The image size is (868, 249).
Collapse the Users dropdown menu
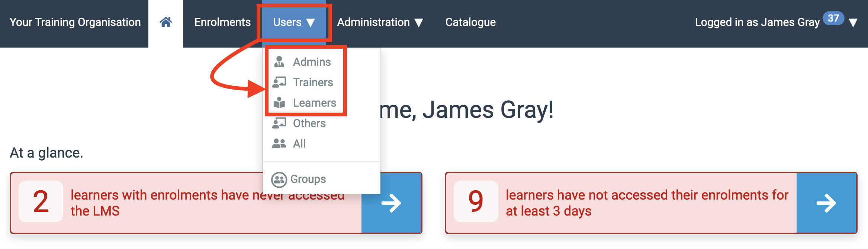click(294, 22)
